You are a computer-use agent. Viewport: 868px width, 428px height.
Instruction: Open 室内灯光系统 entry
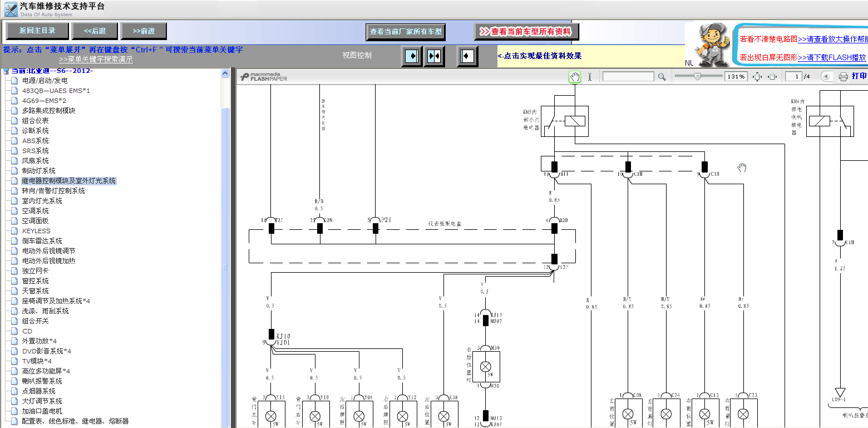click(x=42, y=201)
